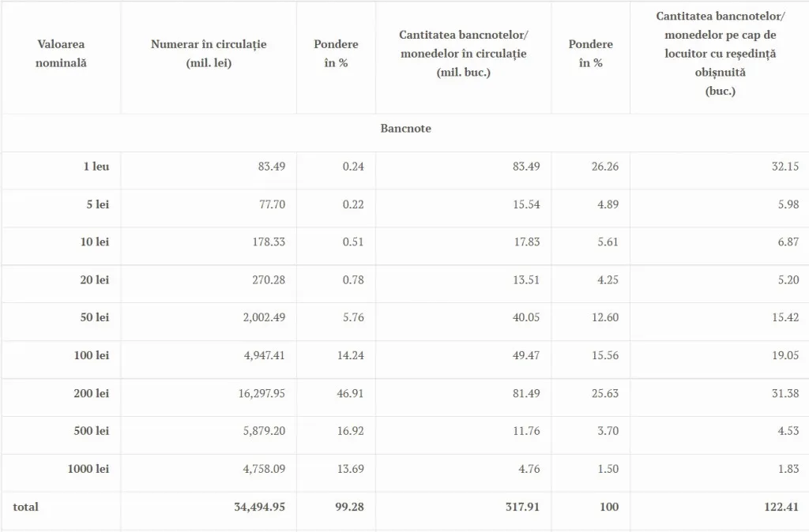The height and width of the screenshot is (532, 809).
Task: Select the 1 leu row label
Action: coord(96,167)
